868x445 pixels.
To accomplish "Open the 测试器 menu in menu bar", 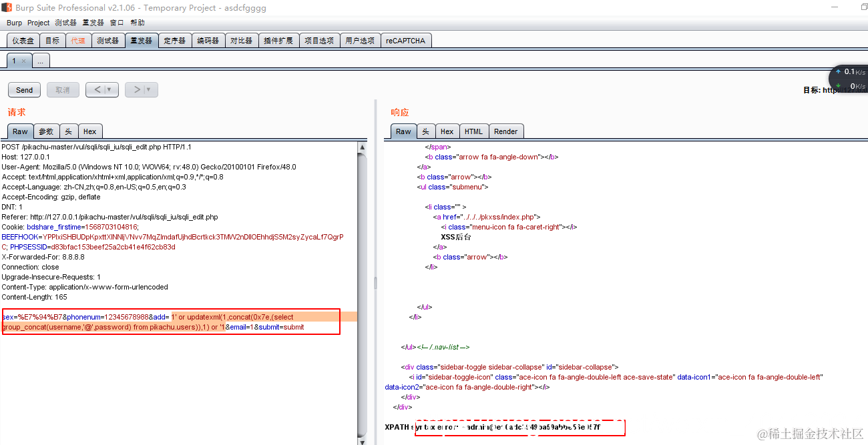I will (65, 23).
